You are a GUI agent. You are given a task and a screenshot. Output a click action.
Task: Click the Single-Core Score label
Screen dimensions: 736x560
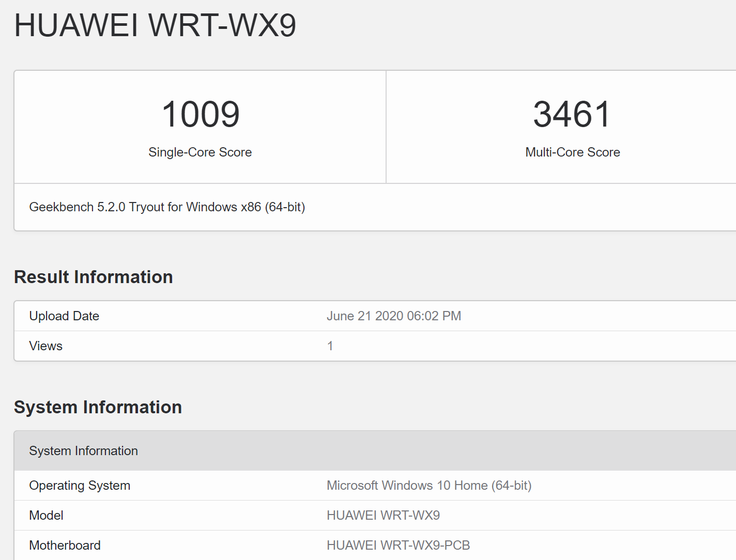click(200, 152)
